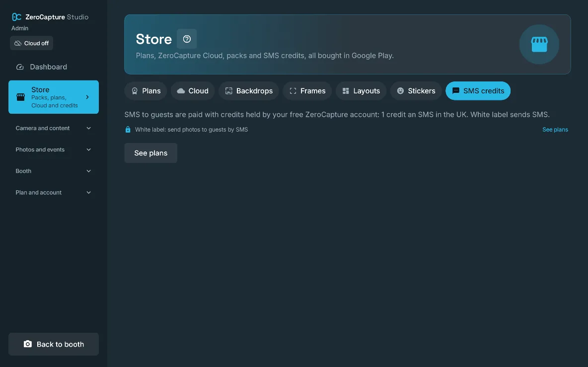Open the Store sidebar item
The height and width of the screenshot is (367, 588).
(54, 97)
